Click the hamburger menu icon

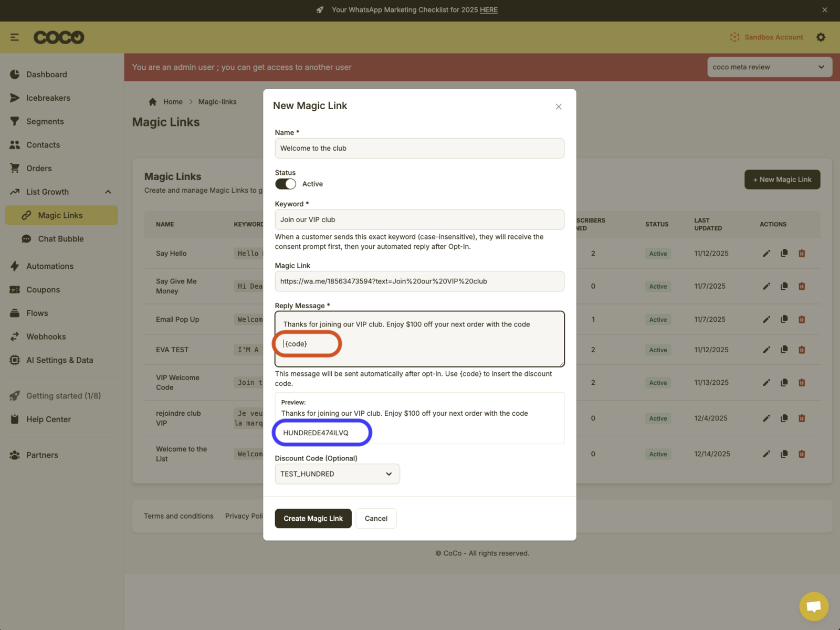[x=15, y=37]
